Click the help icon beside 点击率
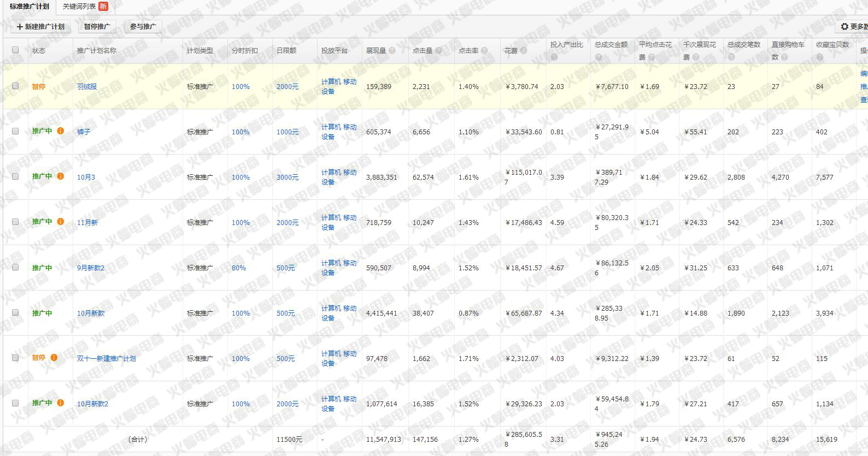 (484, 50)
